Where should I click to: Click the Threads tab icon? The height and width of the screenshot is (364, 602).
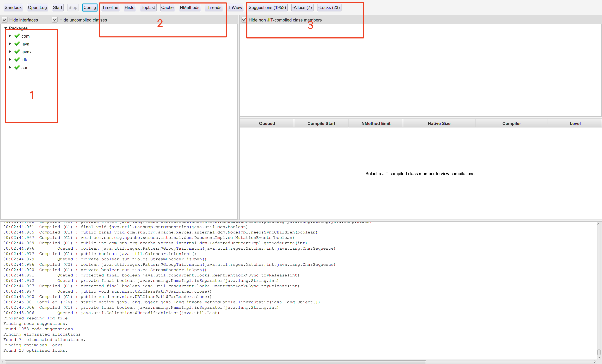tap(214, 7)
